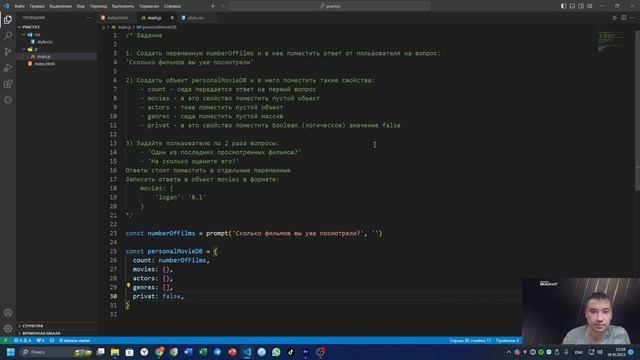
Task: Close the main.js editor tab
Action: click(x=172, y=18)
